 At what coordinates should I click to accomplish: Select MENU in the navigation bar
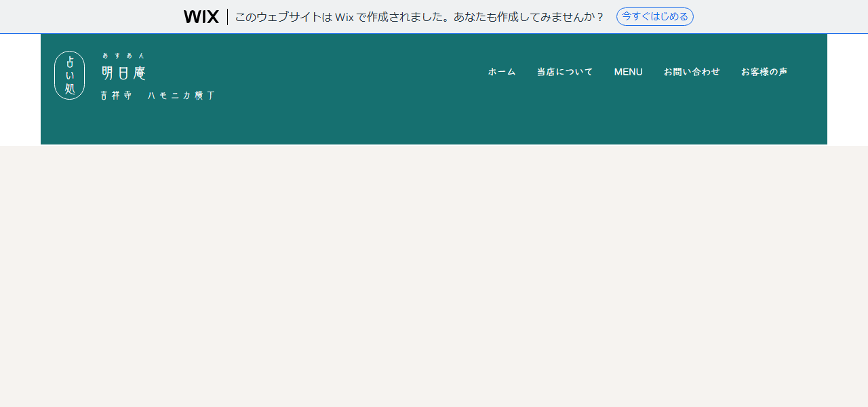tap(628, 72)
